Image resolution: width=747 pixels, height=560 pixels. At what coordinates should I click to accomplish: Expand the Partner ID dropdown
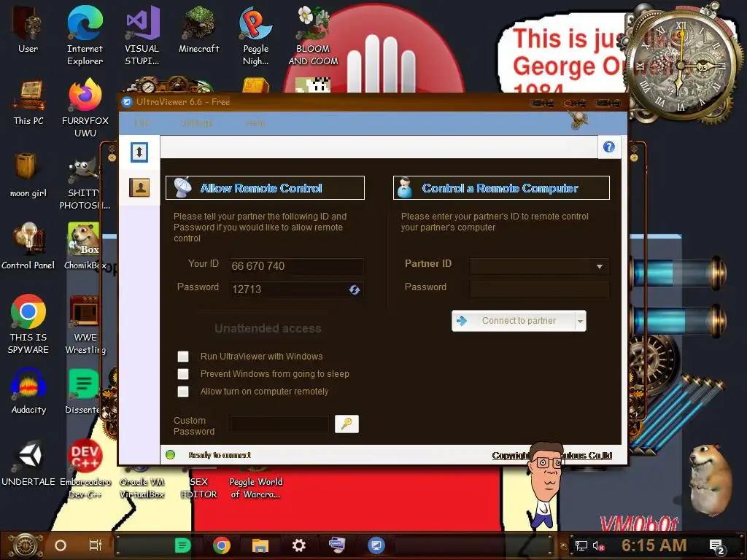coord(600,266)
